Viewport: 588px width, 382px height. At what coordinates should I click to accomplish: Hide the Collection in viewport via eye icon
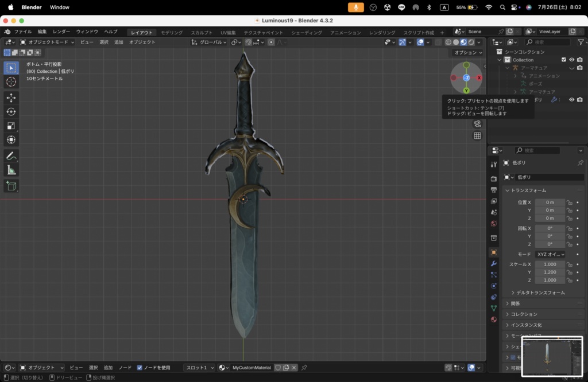point(571,60)
